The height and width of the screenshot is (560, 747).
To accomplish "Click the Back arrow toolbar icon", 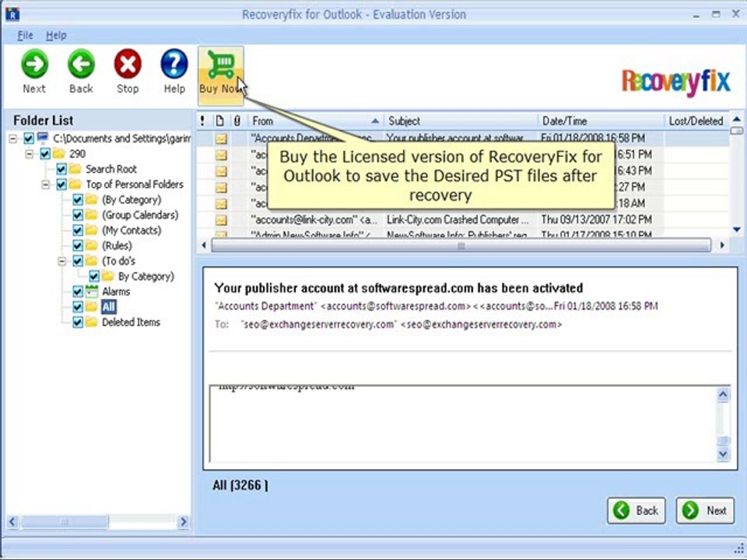I will click(x=81, y=63).
